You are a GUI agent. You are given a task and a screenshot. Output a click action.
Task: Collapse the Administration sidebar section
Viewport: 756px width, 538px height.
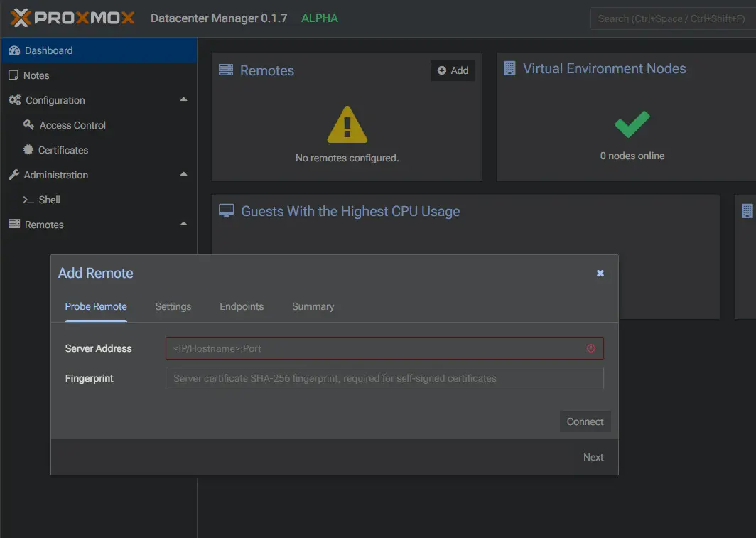(x=183, y=174)
